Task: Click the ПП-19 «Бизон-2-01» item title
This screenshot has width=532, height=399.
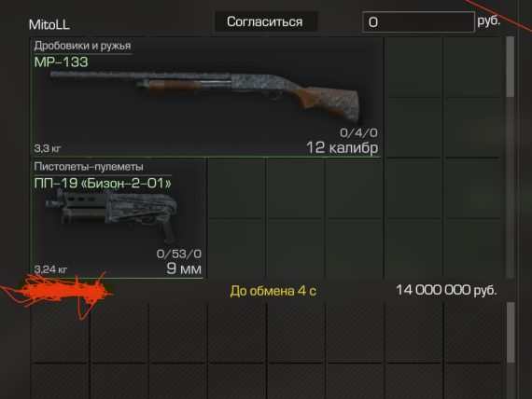Action: (103, 183)
